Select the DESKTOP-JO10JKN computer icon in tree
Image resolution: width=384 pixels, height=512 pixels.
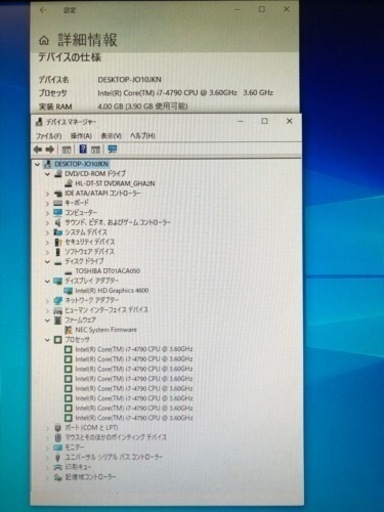(x=48, y=164)
